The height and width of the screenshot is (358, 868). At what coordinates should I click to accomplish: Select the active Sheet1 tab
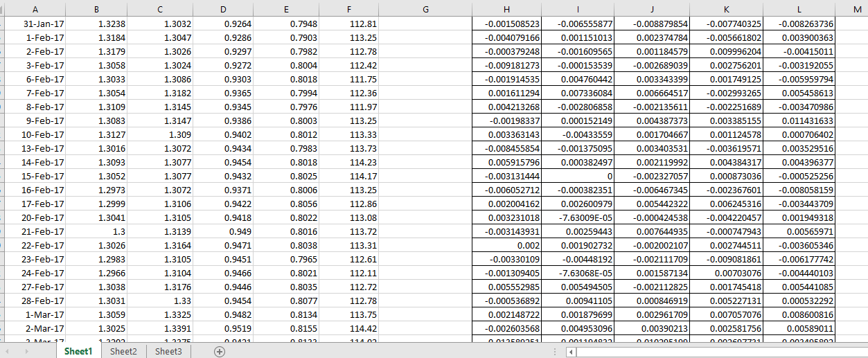pyautogui.click(x=78, y=352)
